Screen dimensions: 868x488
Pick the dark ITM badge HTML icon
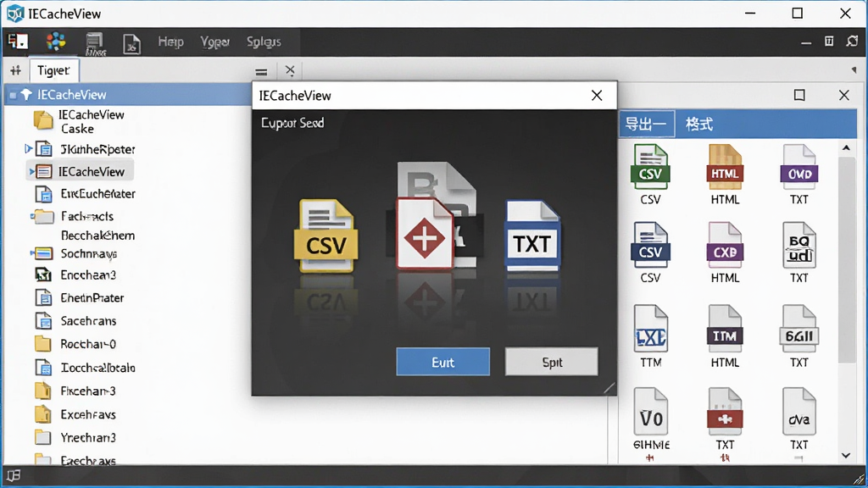point(725,329)
